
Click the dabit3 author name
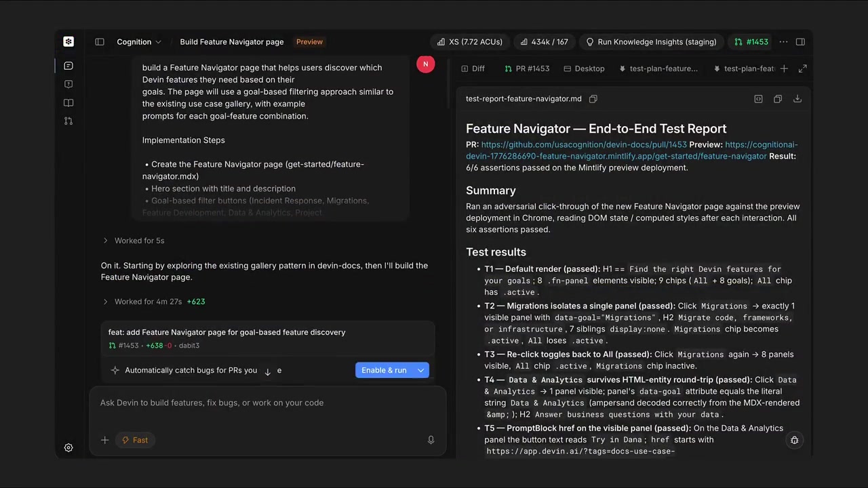point(189,346)
